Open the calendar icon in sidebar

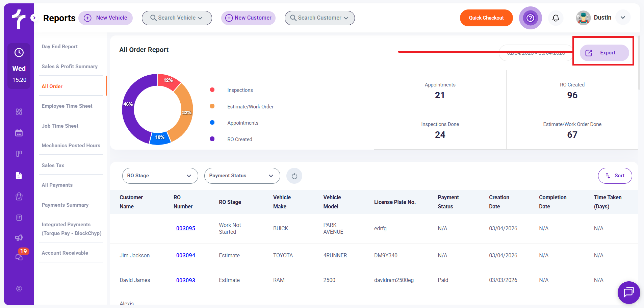[19, 133]
